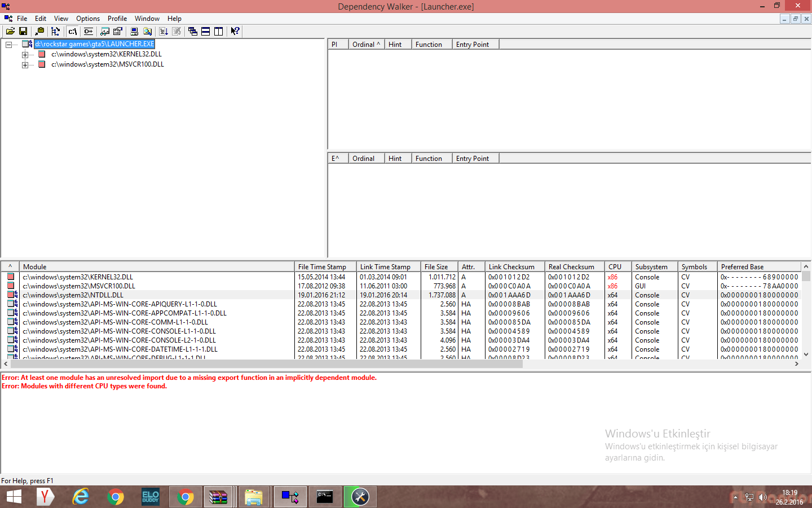812x508 pixels.
Task: Click the unresolved import error message line
Action: click(189, 378)
